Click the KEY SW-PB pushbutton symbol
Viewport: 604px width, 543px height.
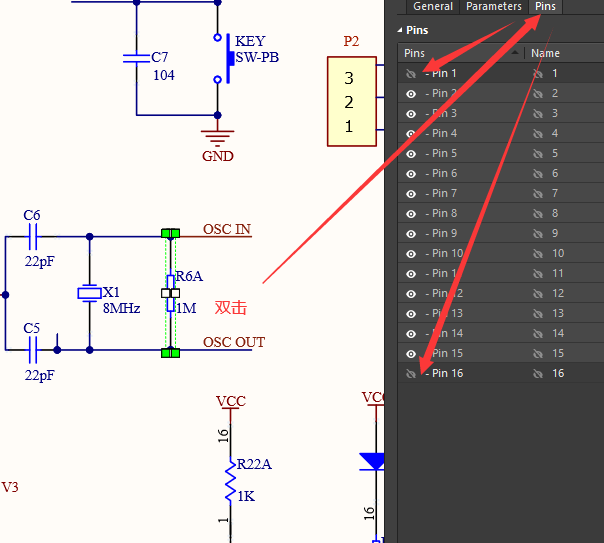(x=224, y=59)
